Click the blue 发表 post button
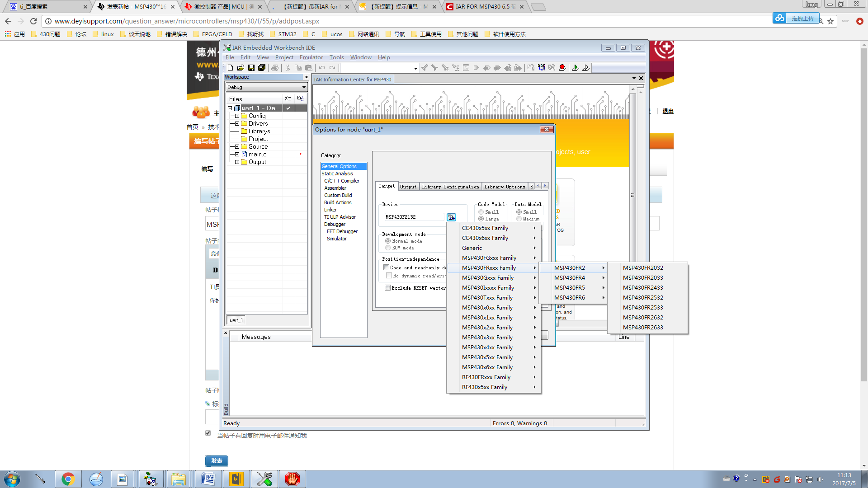The height and width of the screenshot is (488, 868). (x=217, y=461)
